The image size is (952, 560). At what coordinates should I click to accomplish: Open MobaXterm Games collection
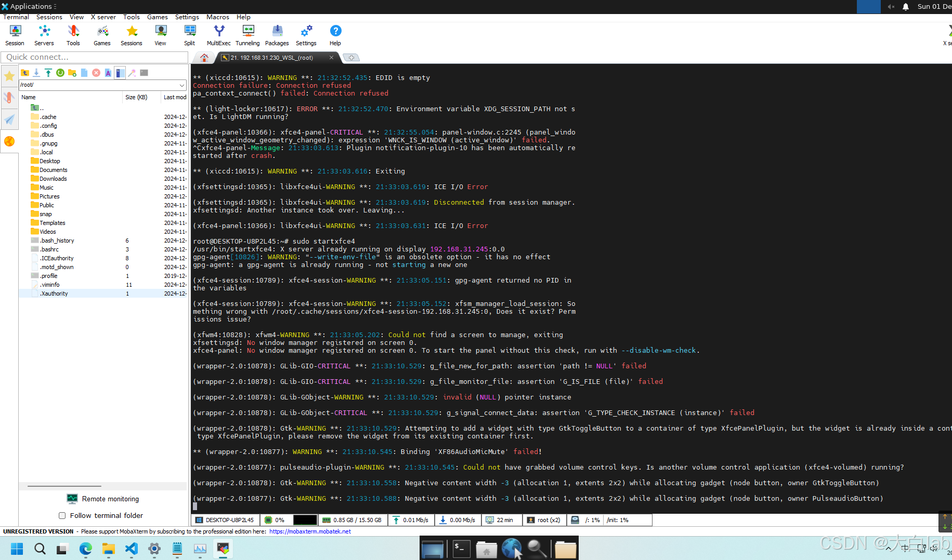(x=102, y=34)
